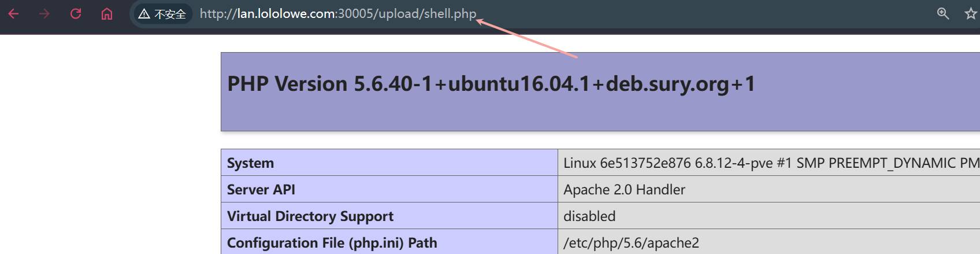980x254 pixels.
Task: Click the browser forward arrow
Action: [x=44, y=14]
